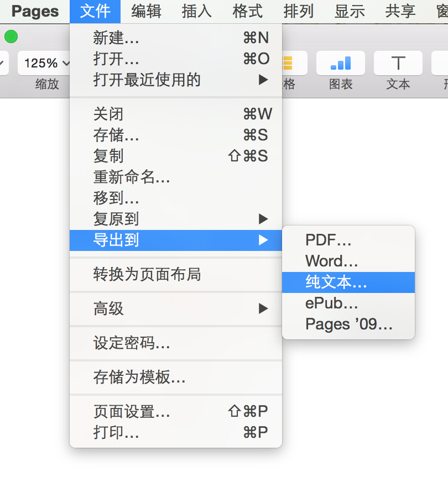Screen dimensions: 448x482
Task: Select 重新命名… menu item
Action: click(x=176, y=177)
